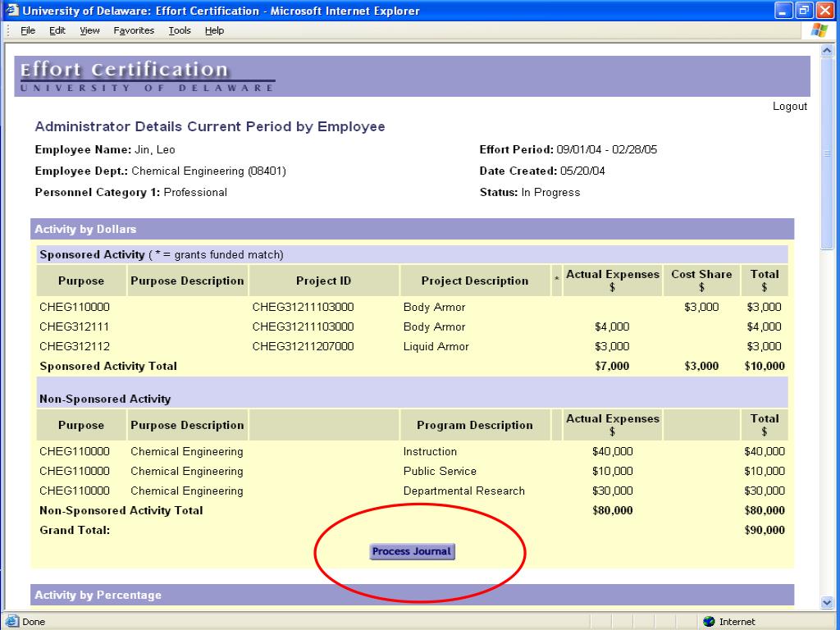
Task: Click the page icon beside Done in status bar
Action: click(x=12, y=621)
